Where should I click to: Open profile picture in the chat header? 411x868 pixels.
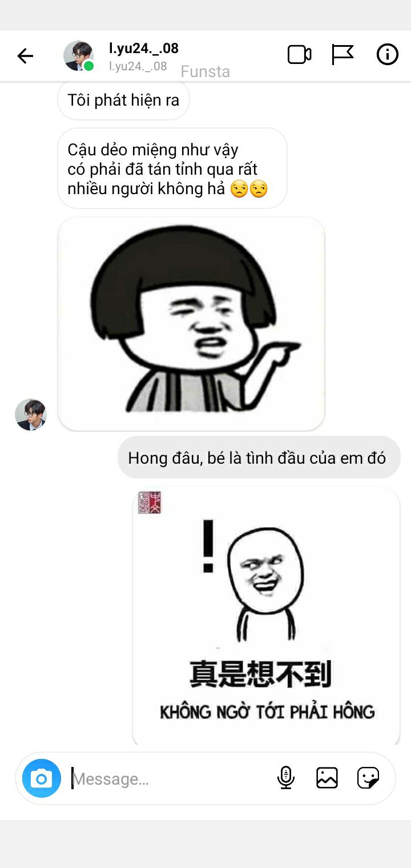(78, 55)
